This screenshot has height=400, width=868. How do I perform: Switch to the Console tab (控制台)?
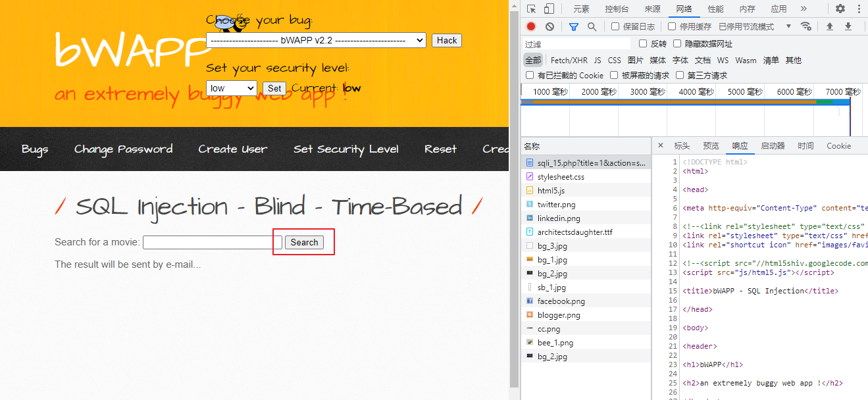pos(617,9)
